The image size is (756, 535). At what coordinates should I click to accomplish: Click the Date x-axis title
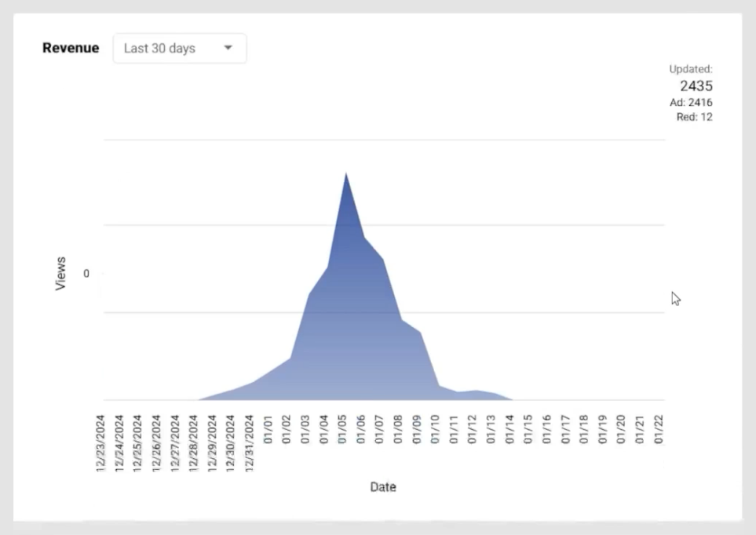[x=383, y=487]
